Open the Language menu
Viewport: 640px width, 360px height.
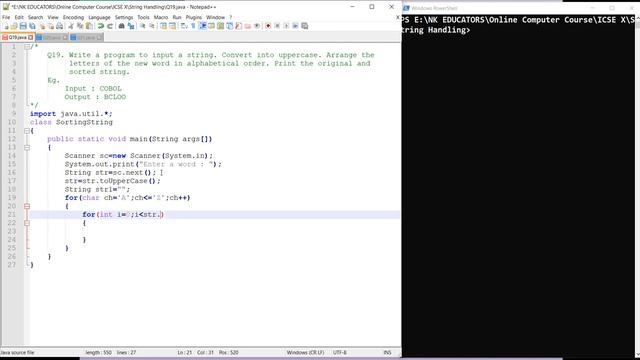coord(99,17)
